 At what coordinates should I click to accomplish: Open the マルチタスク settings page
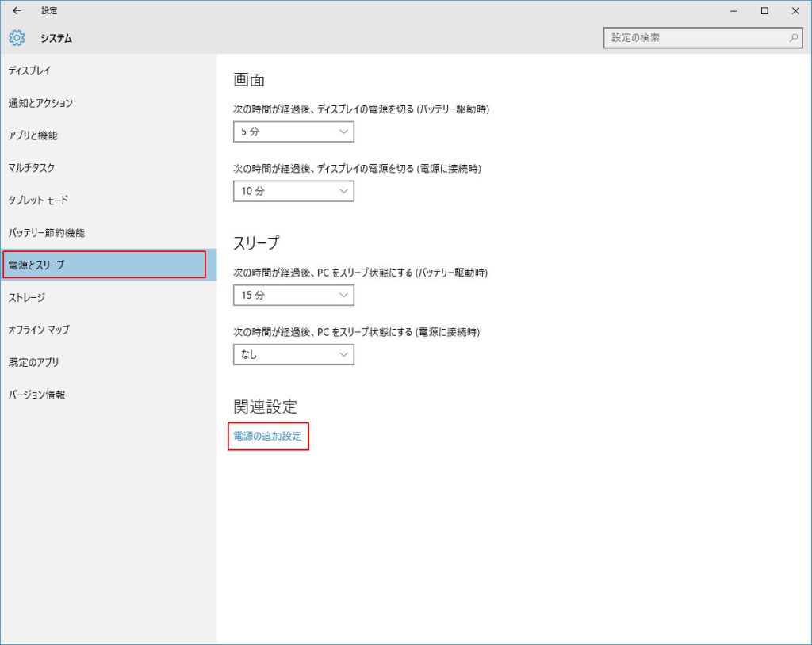pos(32,168)
